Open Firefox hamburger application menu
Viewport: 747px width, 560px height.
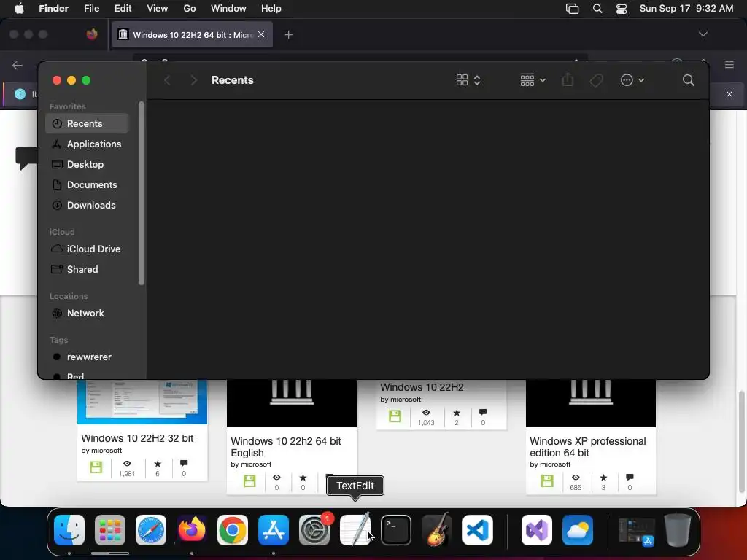(x=729, y=65)
